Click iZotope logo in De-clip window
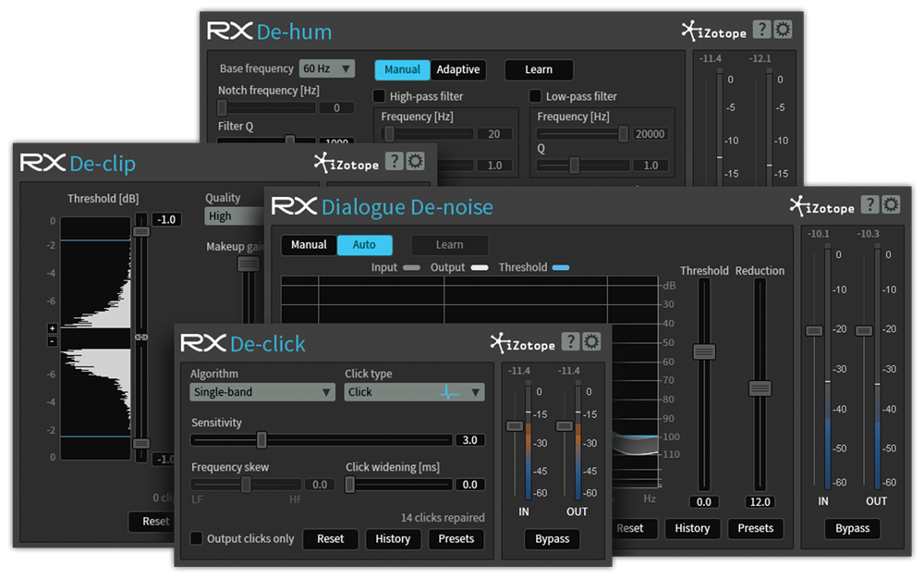The image size is (924, 578). click(346, 163)
